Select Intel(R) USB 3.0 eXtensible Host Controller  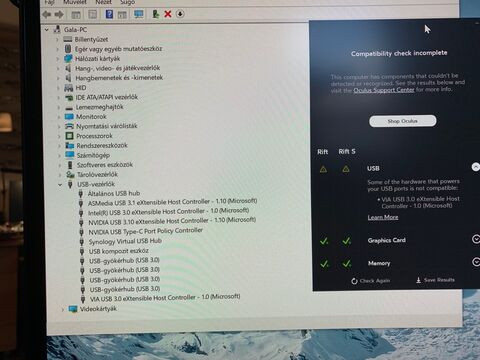click(x=168, y=212)
